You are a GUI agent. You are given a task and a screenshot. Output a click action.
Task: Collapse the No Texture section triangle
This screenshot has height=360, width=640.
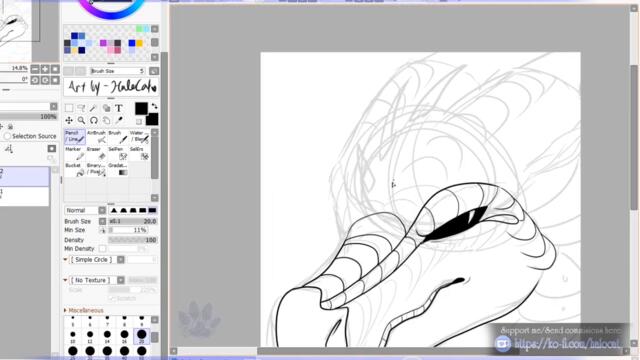click(65, 280)
